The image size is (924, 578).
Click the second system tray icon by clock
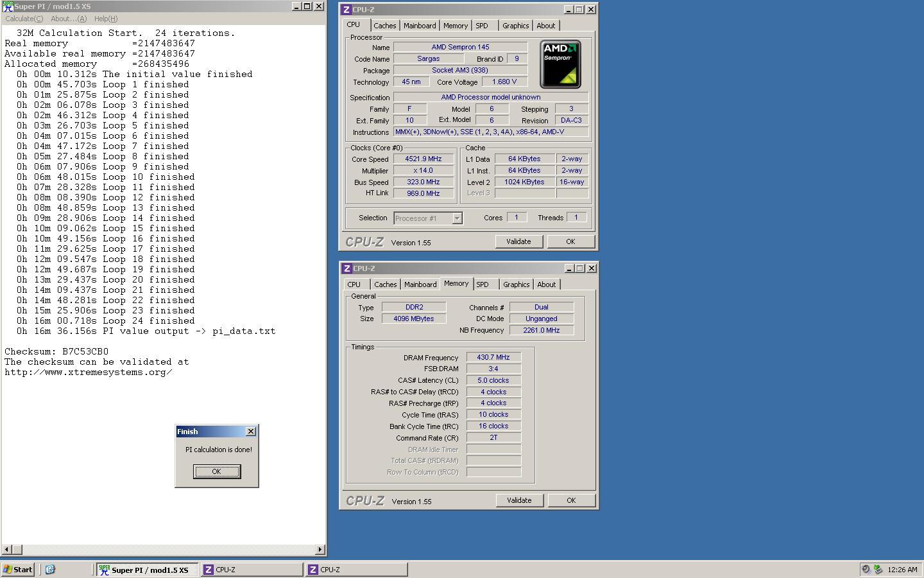pos(878,570)
